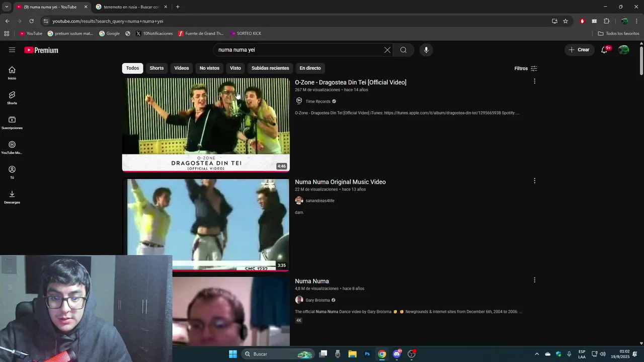Open the Filtros filter panel
The image size is (644, 362).
(x=526, y=68)
